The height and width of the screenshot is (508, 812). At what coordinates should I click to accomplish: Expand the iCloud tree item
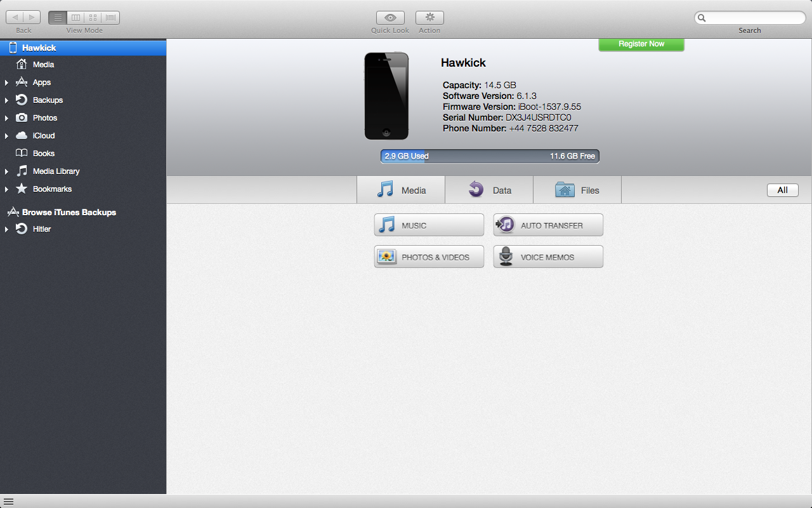6,136
